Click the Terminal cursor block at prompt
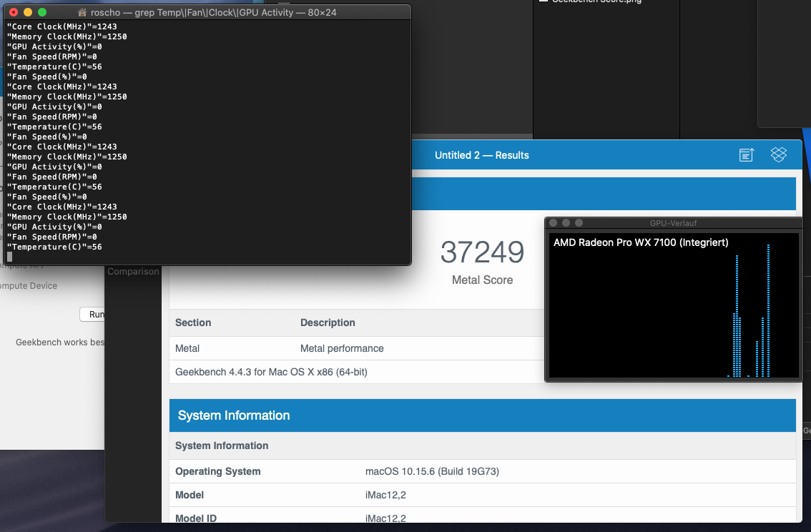 [9, 257]
